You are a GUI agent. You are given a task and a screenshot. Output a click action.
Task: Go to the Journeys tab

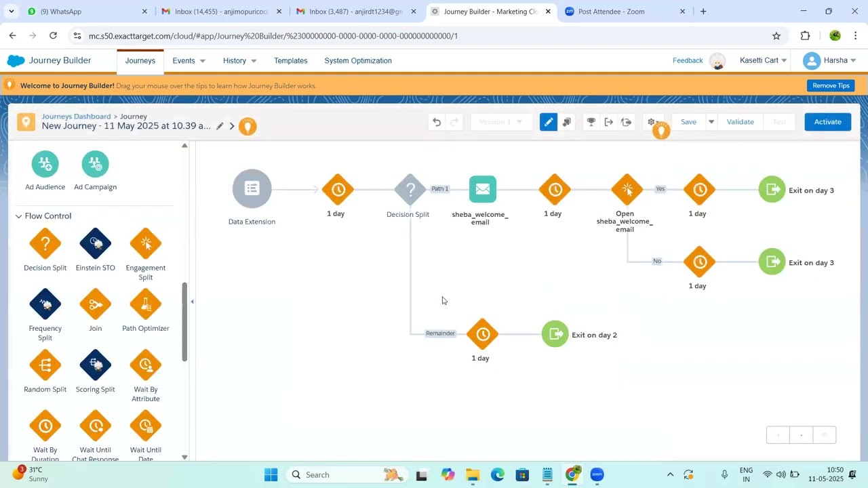[140, 61]
